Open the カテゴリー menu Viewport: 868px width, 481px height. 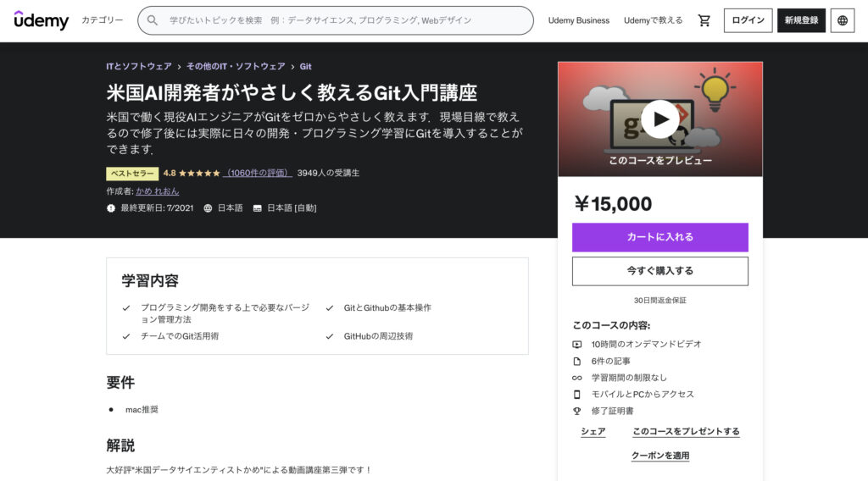[103, 20]
